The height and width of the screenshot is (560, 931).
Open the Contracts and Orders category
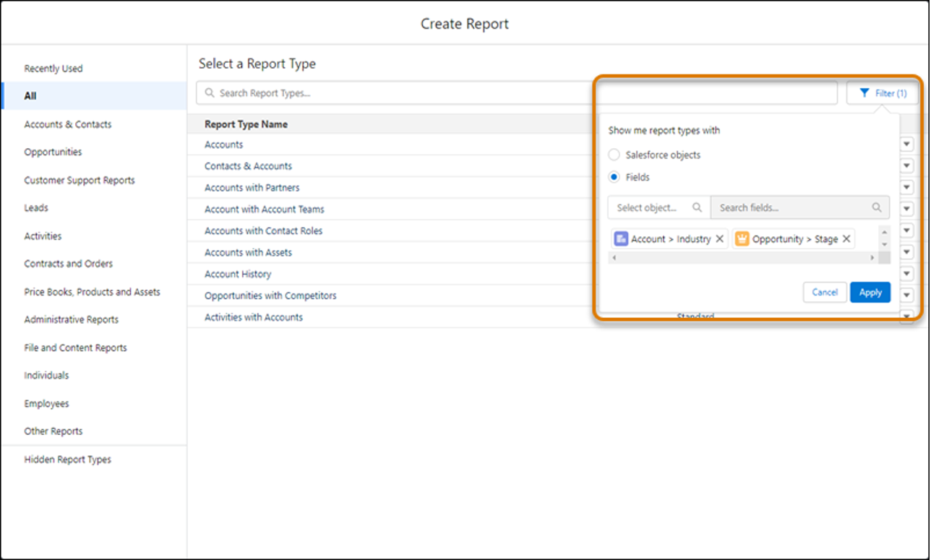pos(69,264)
